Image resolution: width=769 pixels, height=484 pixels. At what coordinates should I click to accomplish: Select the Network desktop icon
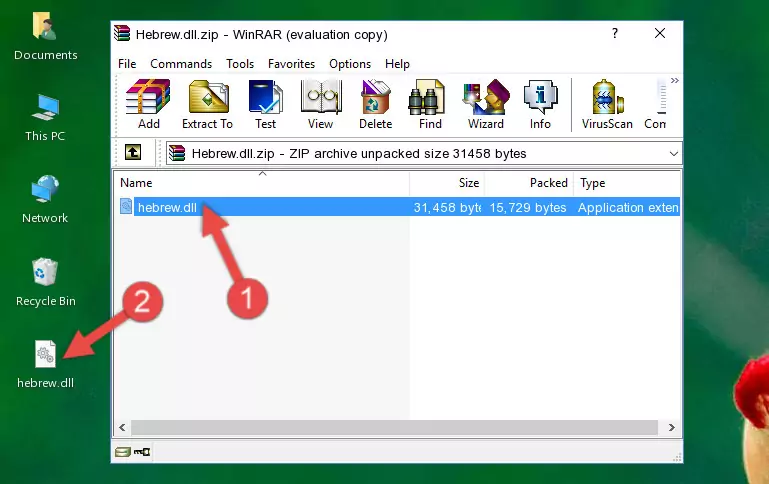point(45,200)
